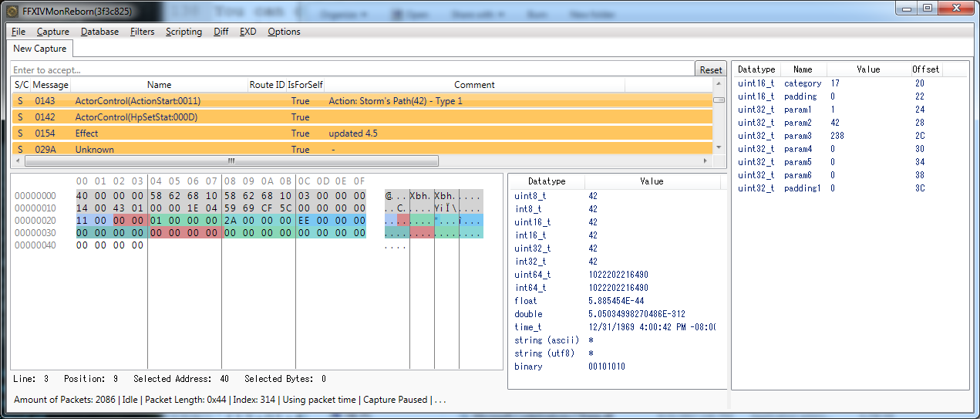Select the New Capture tab
Viewport: 980px width, 419px height.
pos(41,49)
